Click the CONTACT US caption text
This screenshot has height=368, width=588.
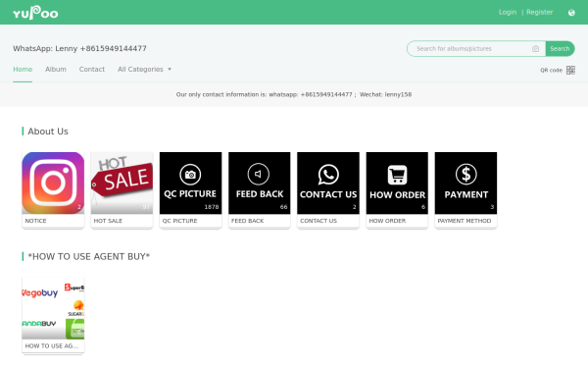click(x=318, y=221)
